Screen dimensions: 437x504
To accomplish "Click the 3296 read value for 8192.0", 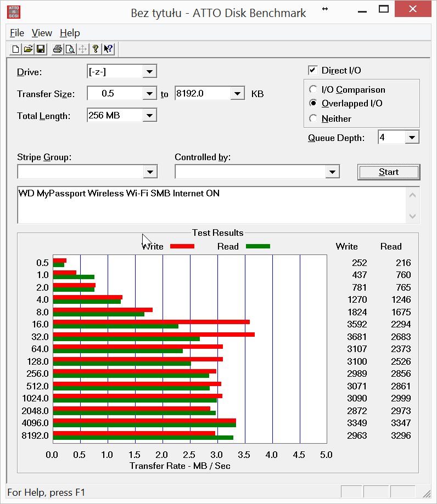I will coord(401,435).
